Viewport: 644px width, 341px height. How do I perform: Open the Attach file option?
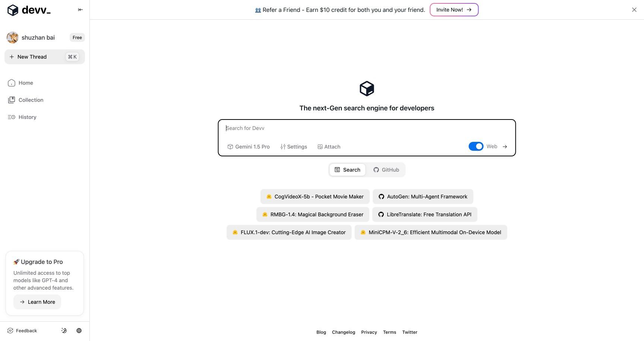tap(329, 147)
